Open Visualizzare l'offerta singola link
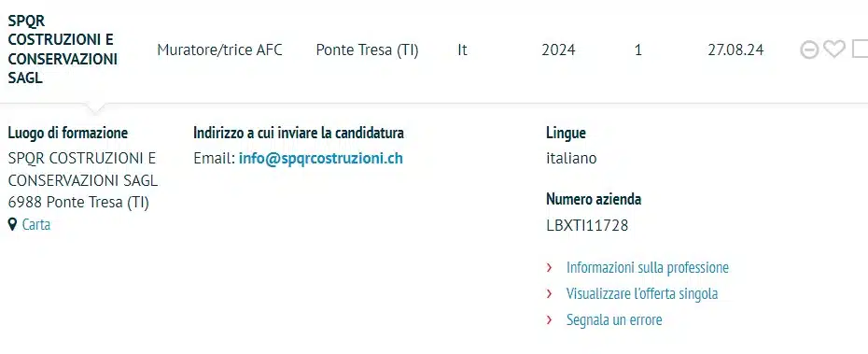 641,293
